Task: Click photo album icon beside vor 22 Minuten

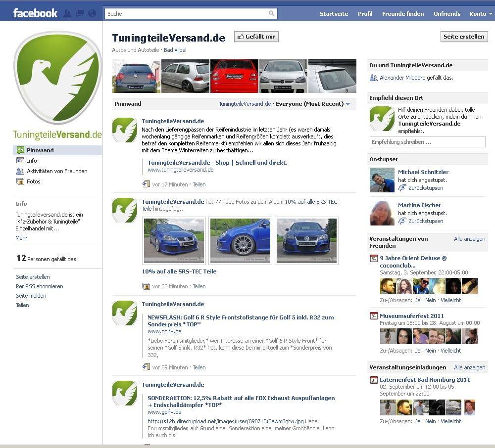Action: coord(146,286)
